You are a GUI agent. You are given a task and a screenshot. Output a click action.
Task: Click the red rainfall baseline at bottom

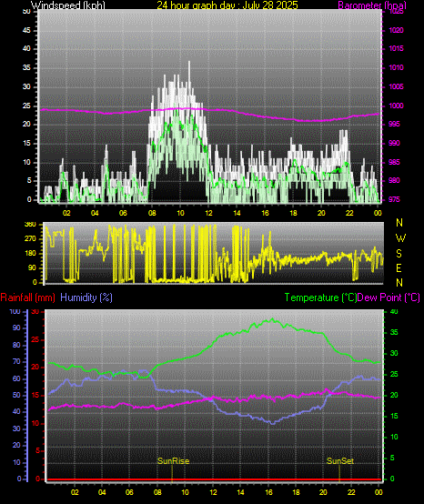(x=215, y=479)
